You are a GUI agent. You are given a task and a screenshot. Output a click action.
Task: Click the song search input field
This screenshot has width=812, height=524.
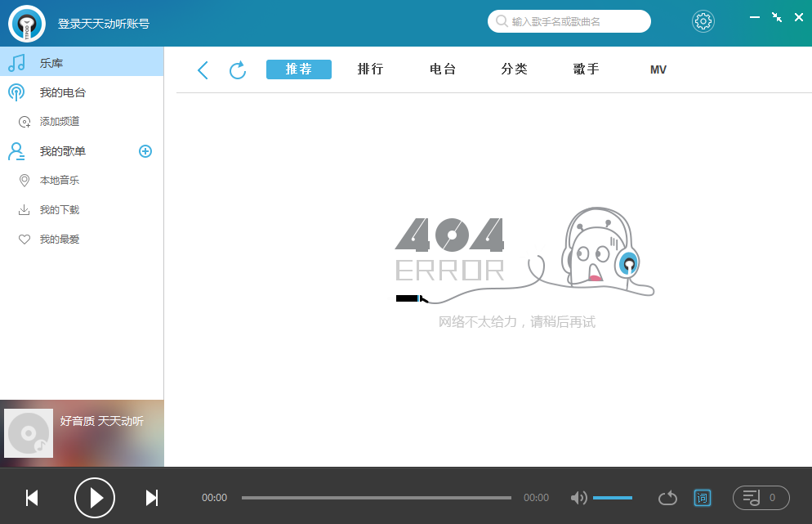click(x=577, y=21)
